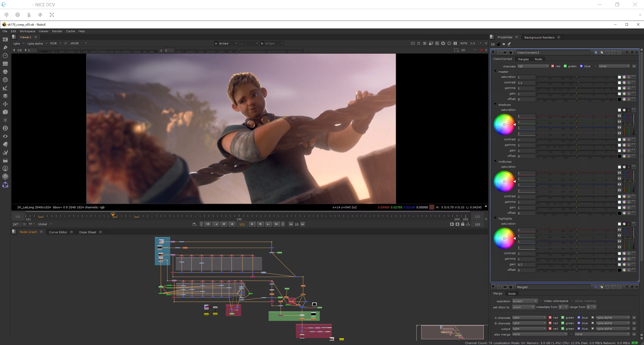Enable Video colorspace checkbox in Merge5

(541, 301)
